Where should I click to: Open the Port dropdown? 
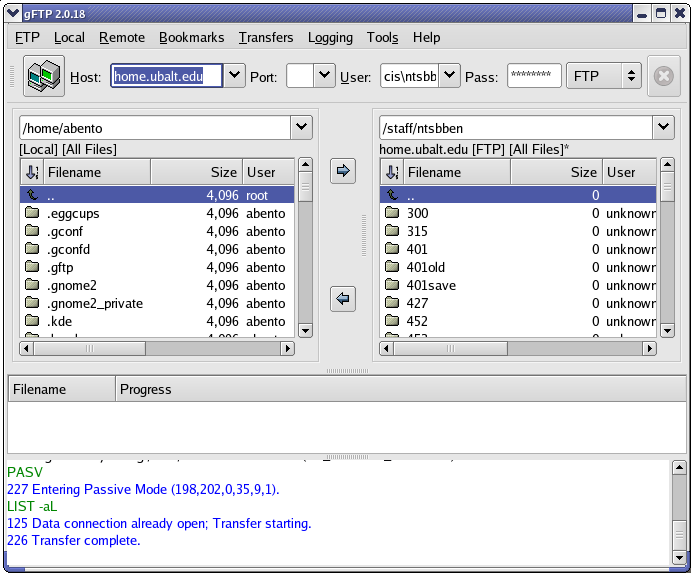(x=324, y=76)
